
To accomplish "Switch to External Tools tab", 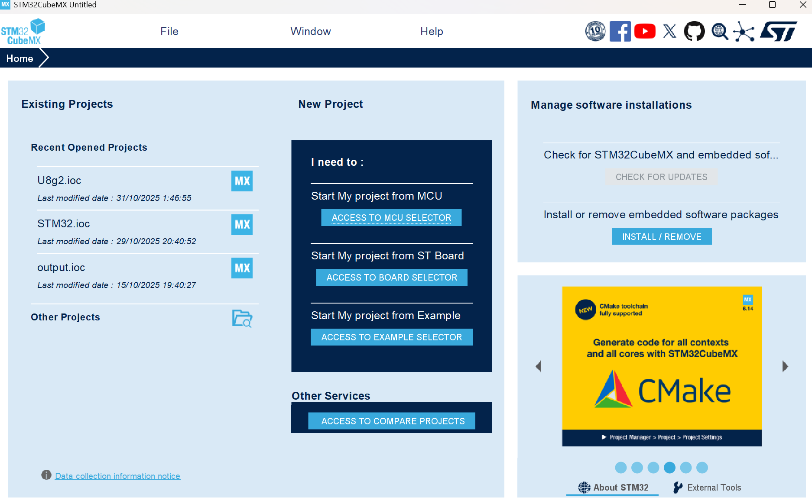I will (x=707, y=488).
